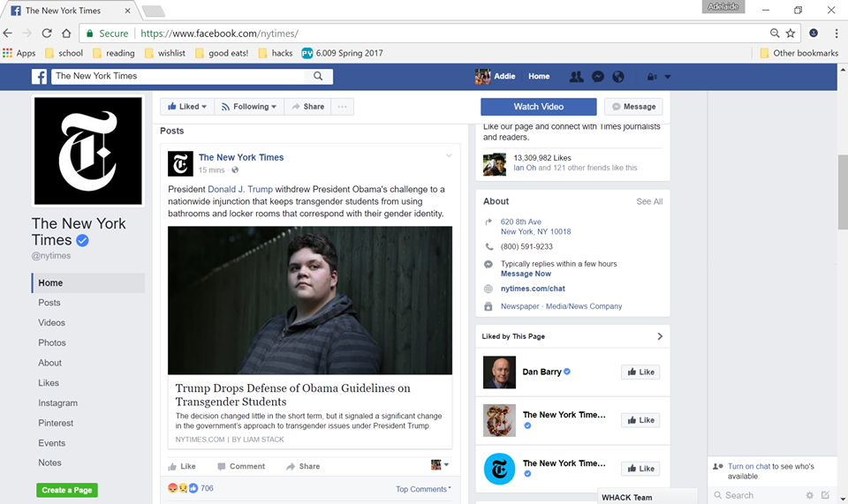Click See All in About section
Viewport: 848px width, 504px height.
[649, 201]
